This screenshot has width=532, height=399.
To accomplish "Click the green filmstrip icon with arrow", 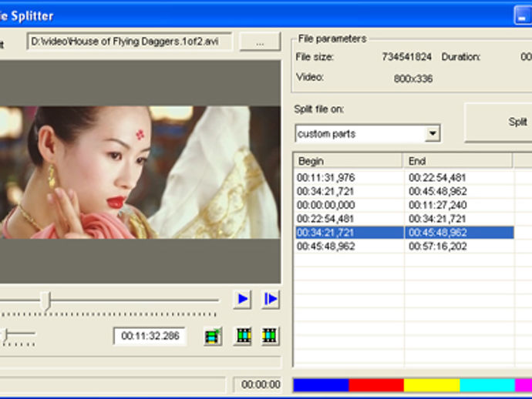I will click(x=213, y=337).
